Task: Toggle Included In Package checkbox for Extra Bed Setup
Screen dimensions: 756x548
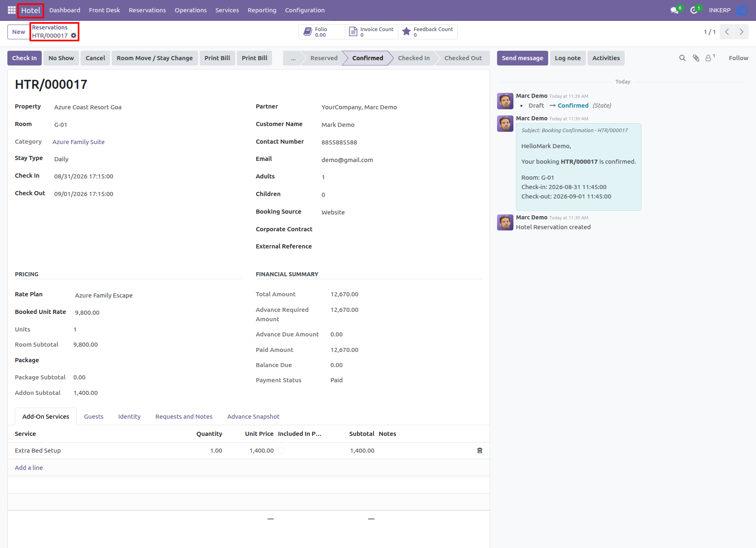Action: [281, 451]
